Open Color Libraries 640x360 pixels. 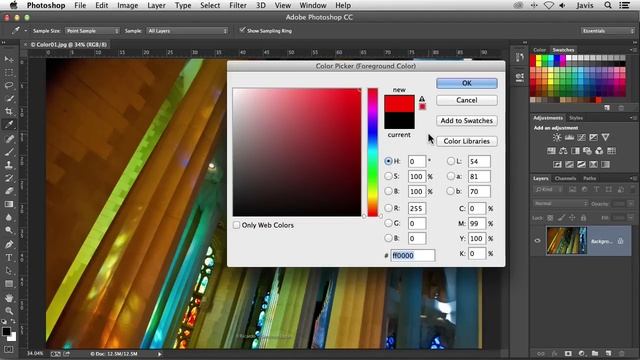pos(467,141)
